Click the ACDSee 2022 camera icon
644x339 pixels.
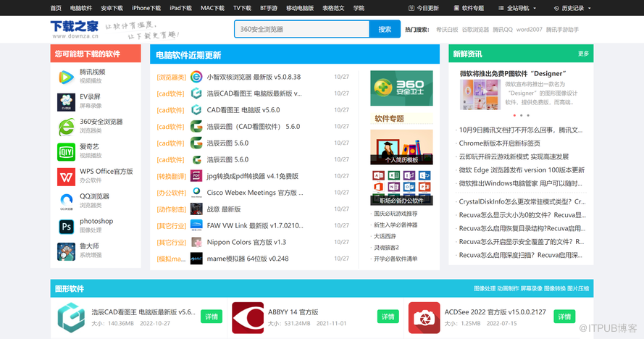coord(425,318)
